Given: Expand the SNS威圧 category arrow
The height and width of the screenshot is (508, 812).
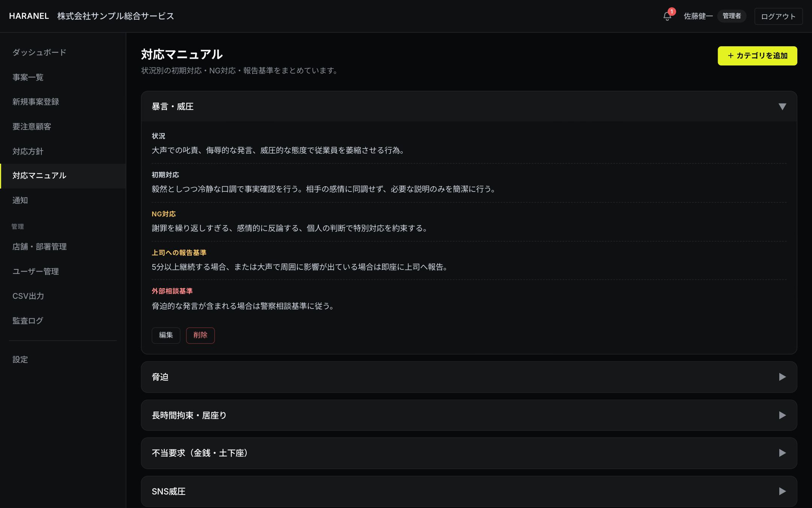Looking at the screenshot, I should pyautogui.click(x=782, y=491).
